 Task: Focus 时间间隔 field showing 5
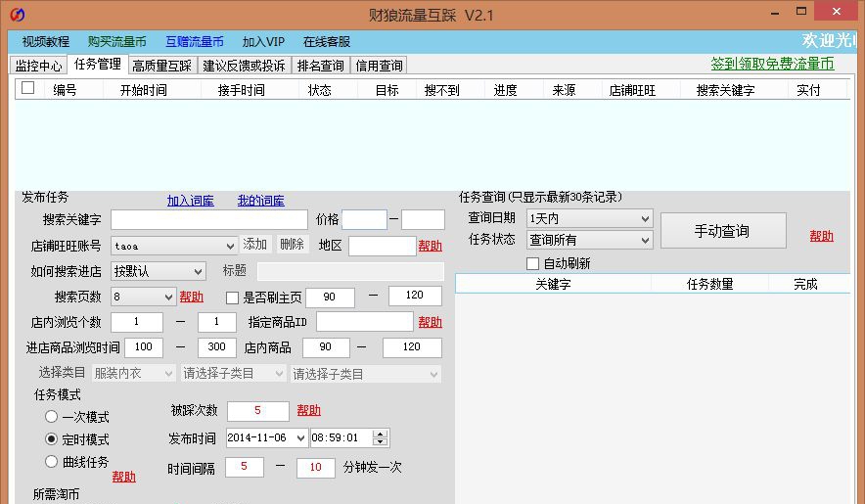pos(244,467)
